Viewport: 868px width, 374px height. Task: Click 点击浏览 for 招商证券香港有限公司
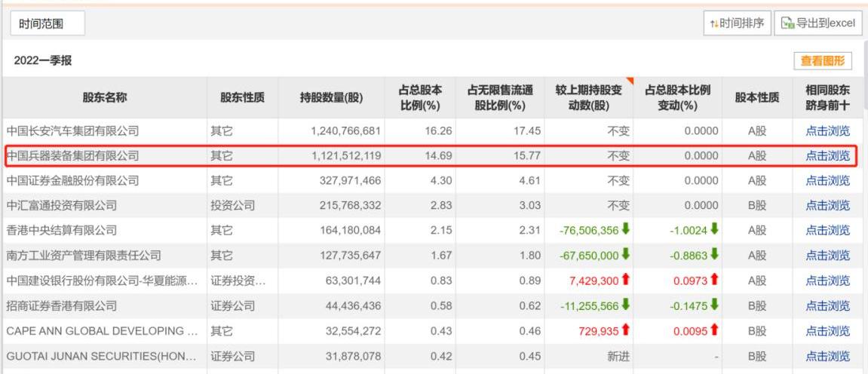[x=827, y=305]
